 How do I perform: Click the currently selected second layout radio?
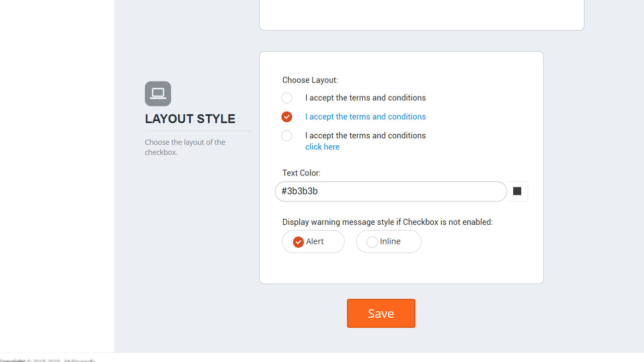pyautogui.click(x=287, y=117)
